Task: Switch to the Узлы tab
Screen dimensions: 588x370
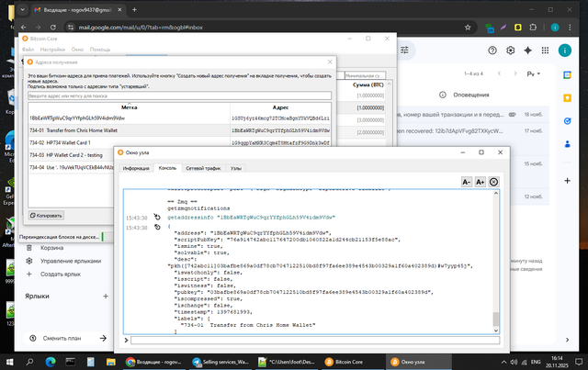Action: click(236, 168)
